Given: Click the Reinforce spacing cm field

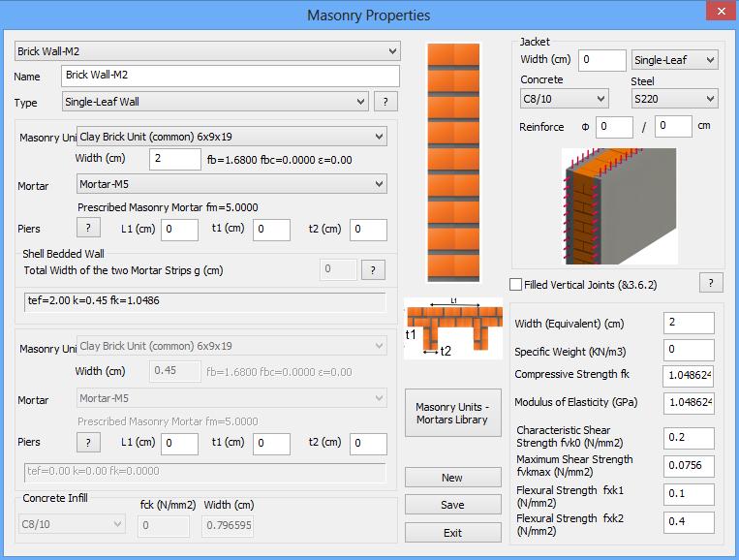Looking at the screenshot, I should click(x=673, y=126).
